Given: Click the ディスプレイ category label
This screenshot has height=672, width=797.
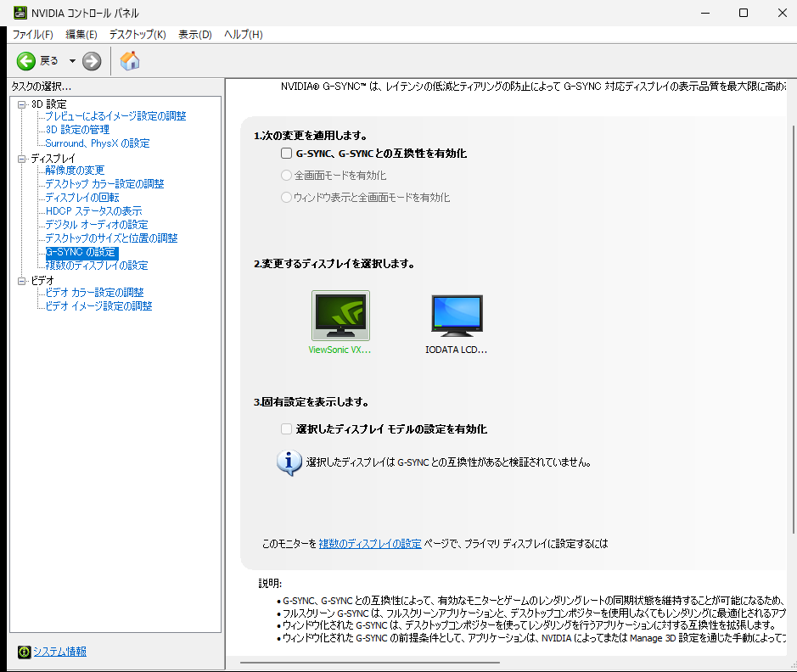Looking at the screenshot, I should pyautogui.click(x=53, y=159).
